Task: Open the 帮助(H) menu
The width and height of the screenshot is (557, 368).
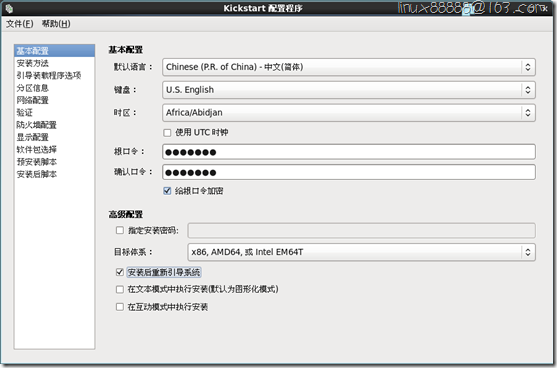Action: (x=56, y=24)
